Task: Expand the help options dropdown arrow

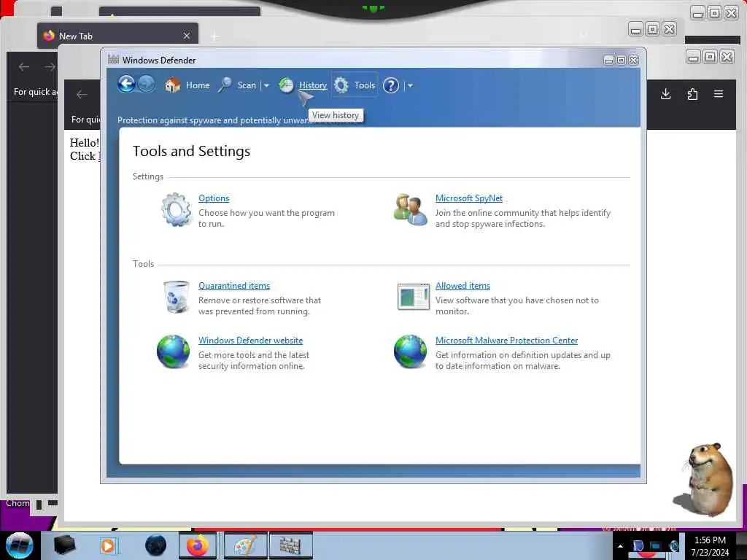Action: (x=410, y=86)
